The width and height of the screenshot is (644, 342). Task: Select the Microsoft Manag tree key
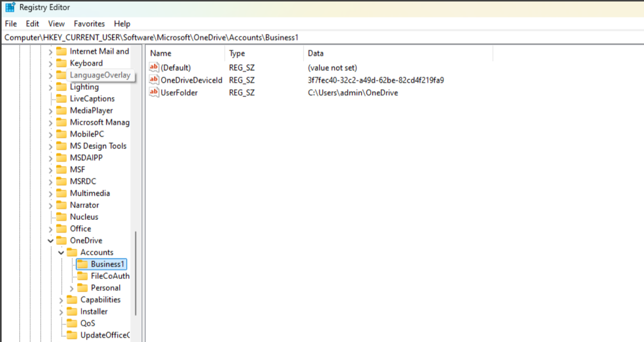(x=99, y=122)
